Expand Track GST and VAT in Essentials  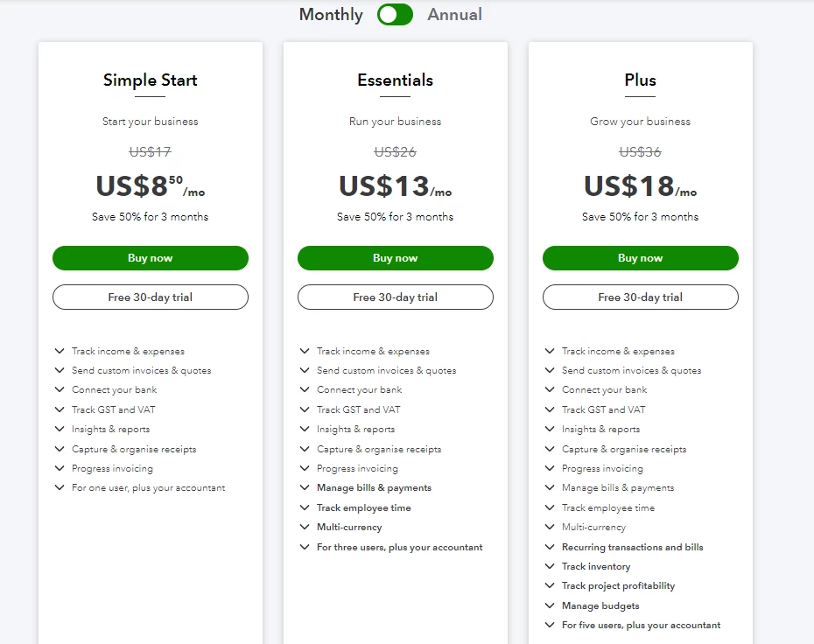[x=350, y=409]
